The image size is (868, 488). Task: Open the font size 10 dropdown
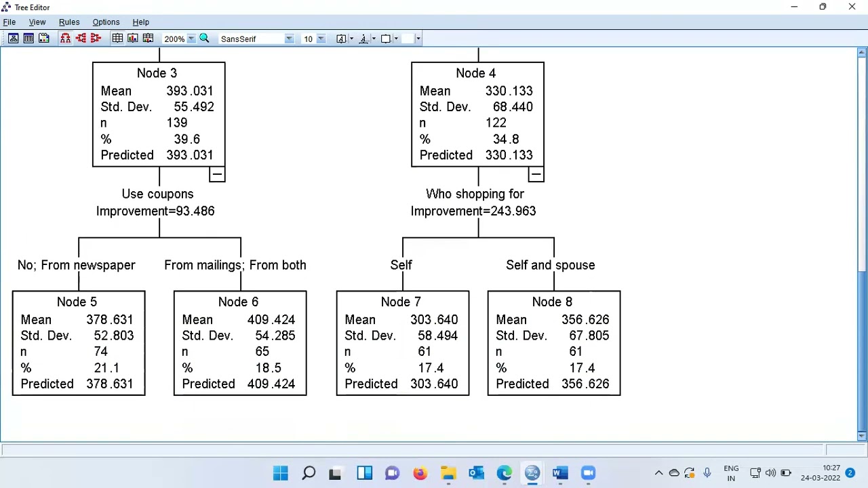tap(321, 39)
